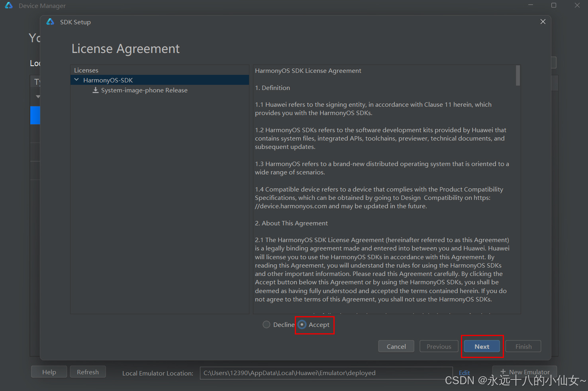Select System-image-phone Release item
Image resolution: width=588 pixels, height=391 pixels.
click(144, 90)
